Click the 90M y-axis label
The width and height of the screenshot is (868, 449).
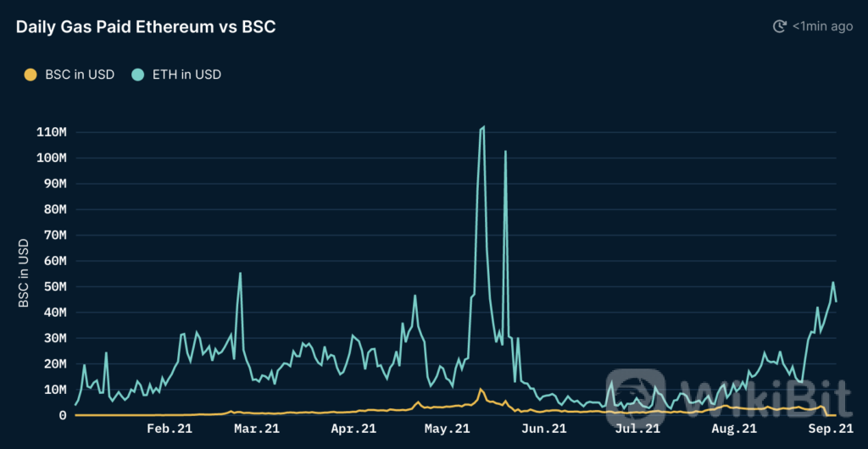[54, 184]
